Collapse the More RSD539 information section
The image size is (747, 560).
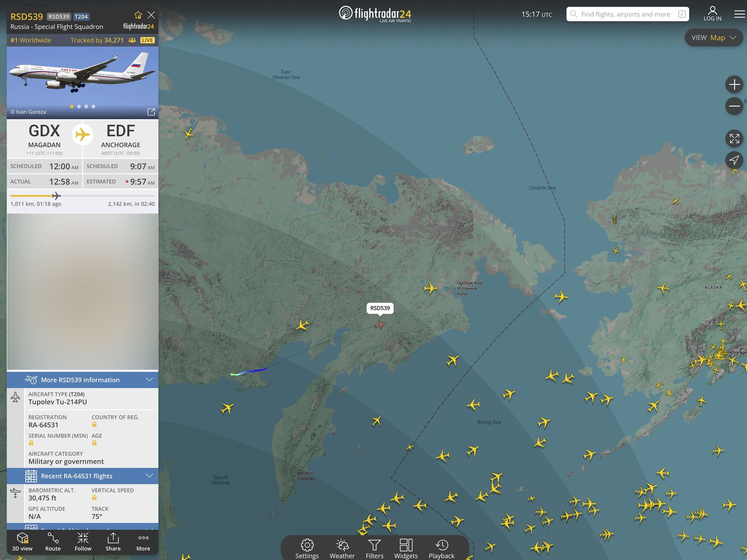[x=149, y=380]
